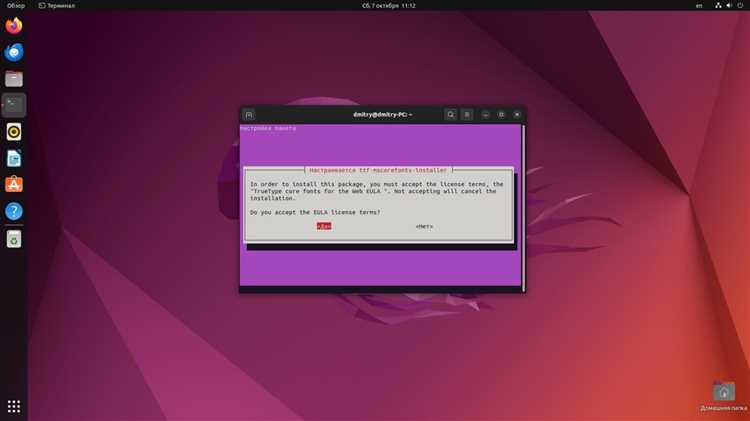Open a new tab in the terminal window
This screenshot has width=750, height=421.
pos(249,115)
